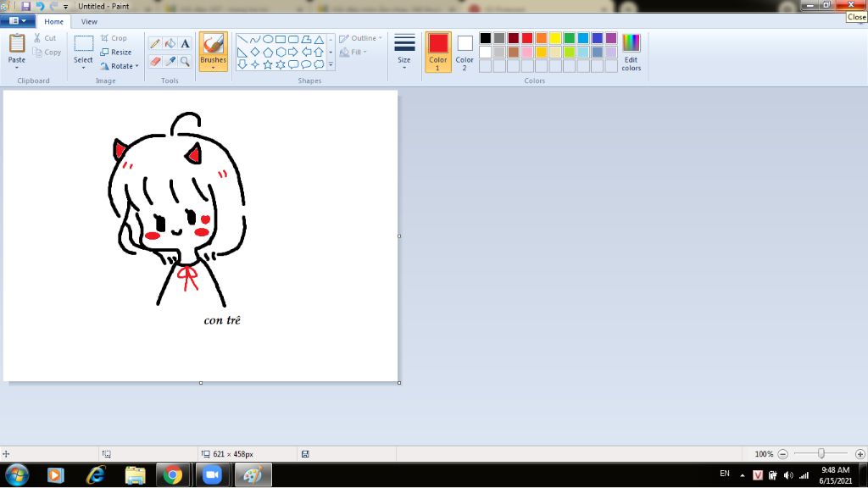Viewport: 868px width, 488px height.
Task: Open the file explorer folder on taskbar
Action: 135,475
